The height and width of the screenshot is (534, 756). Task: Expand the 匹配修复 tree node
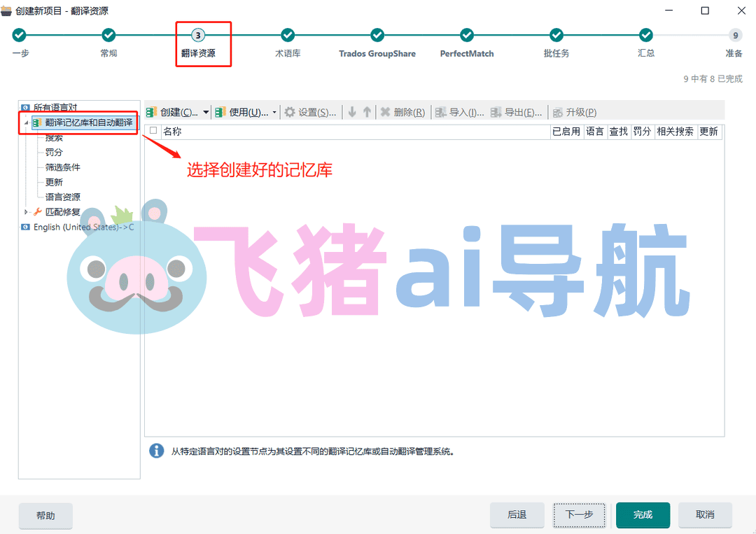pos(27,212)
